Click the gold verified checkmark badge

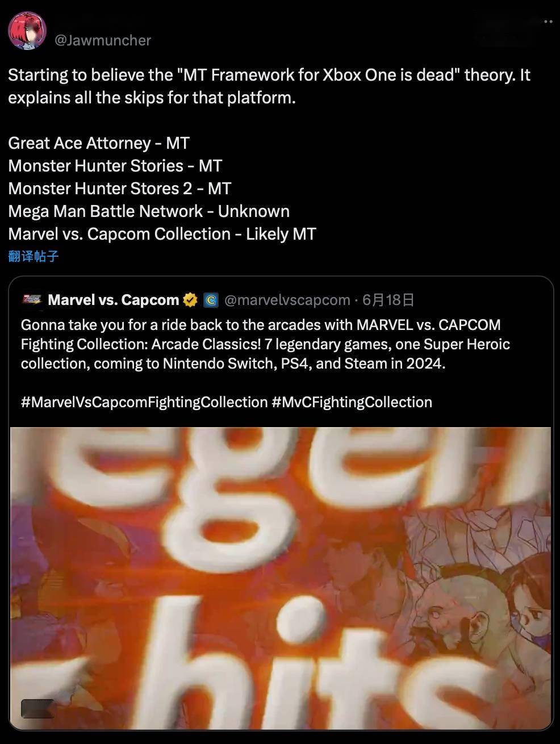click(x=190, y=300)
